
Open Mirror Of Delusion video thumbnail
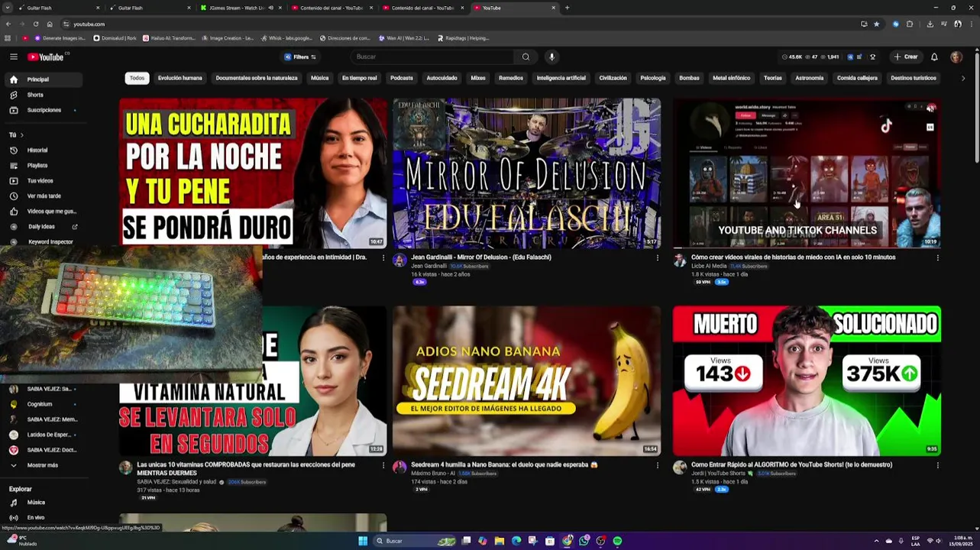coord(526,173)
